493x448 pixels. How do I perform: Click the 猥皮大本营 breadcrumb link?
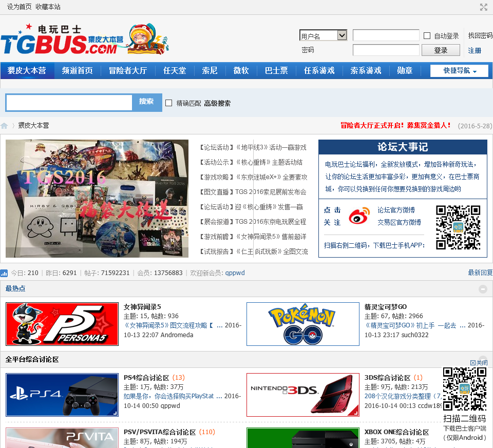[x=34, y=126]
